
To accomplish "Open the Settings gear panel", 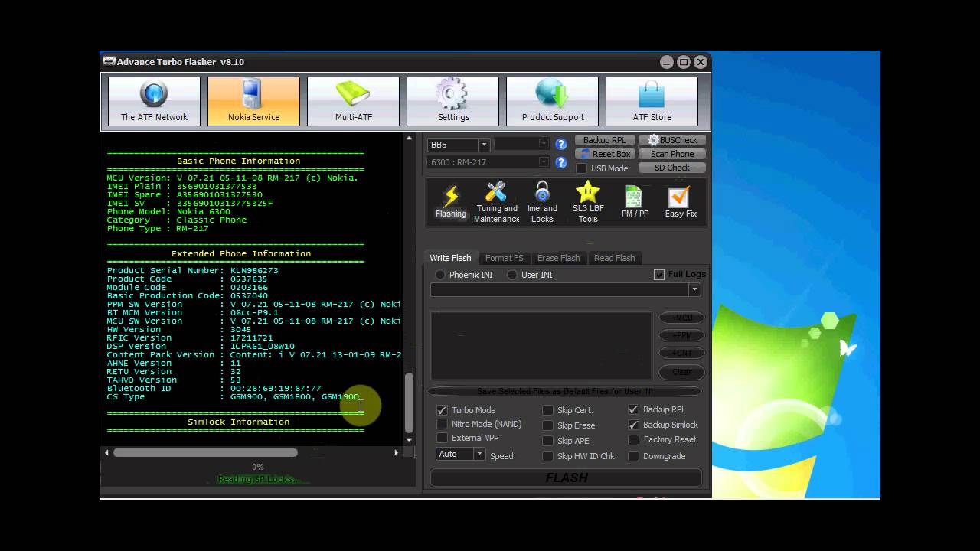I will (452, 101).
